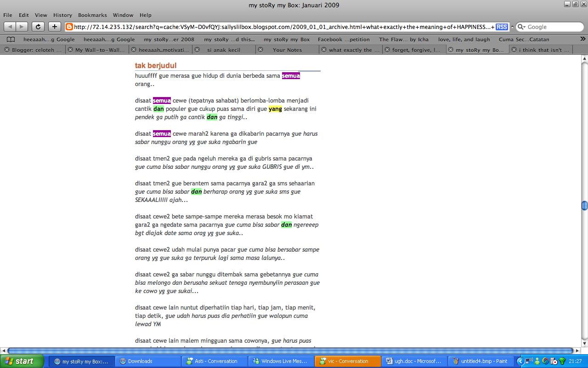Screen dimensions: 588x368
Task: Click the search magnifier icon
Action: pos(521,27)
